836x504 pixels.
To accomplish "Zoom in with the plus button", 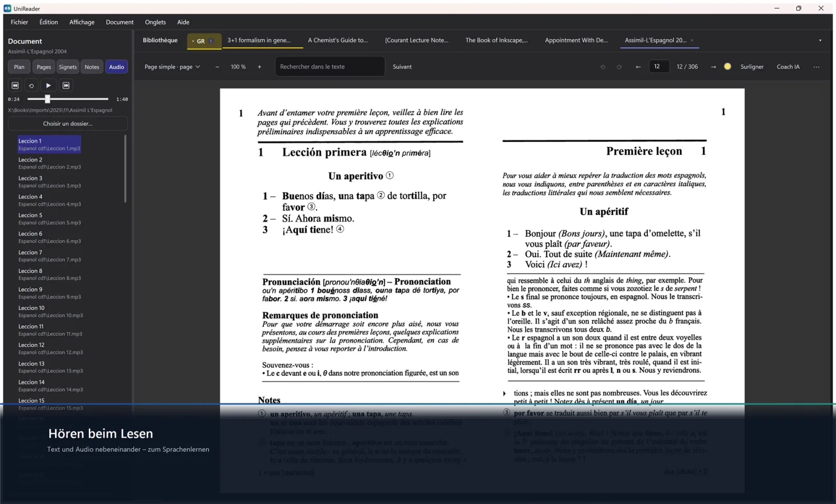I will 259,67.
